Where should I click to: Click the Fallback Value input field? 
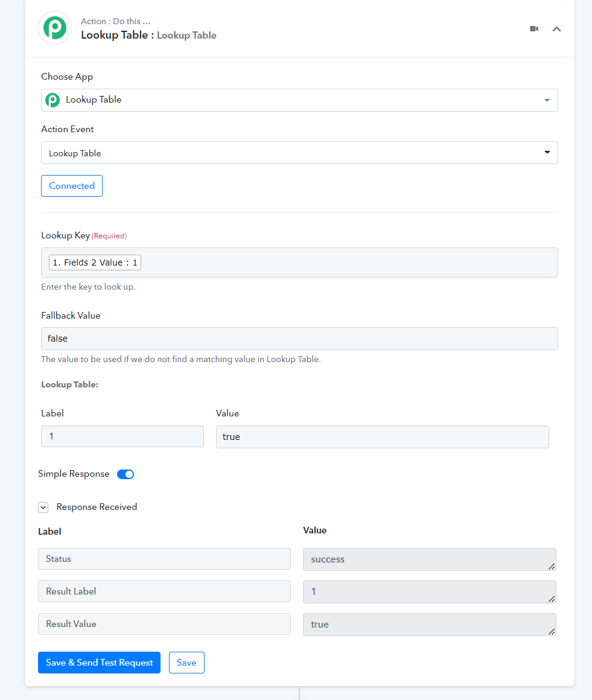tap(299, 339)
